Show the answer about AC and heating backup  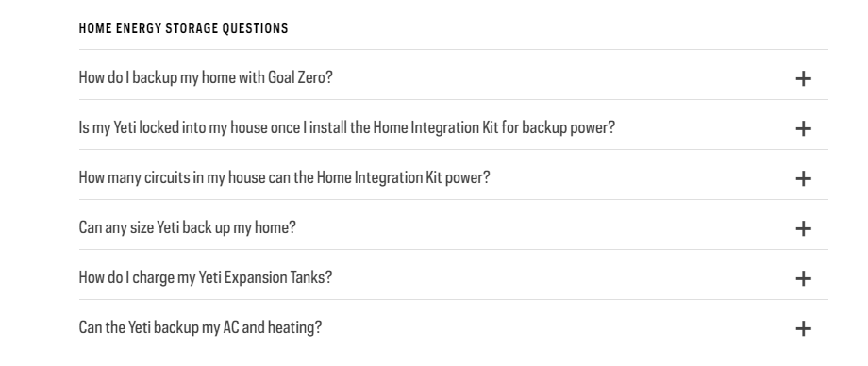454,327
